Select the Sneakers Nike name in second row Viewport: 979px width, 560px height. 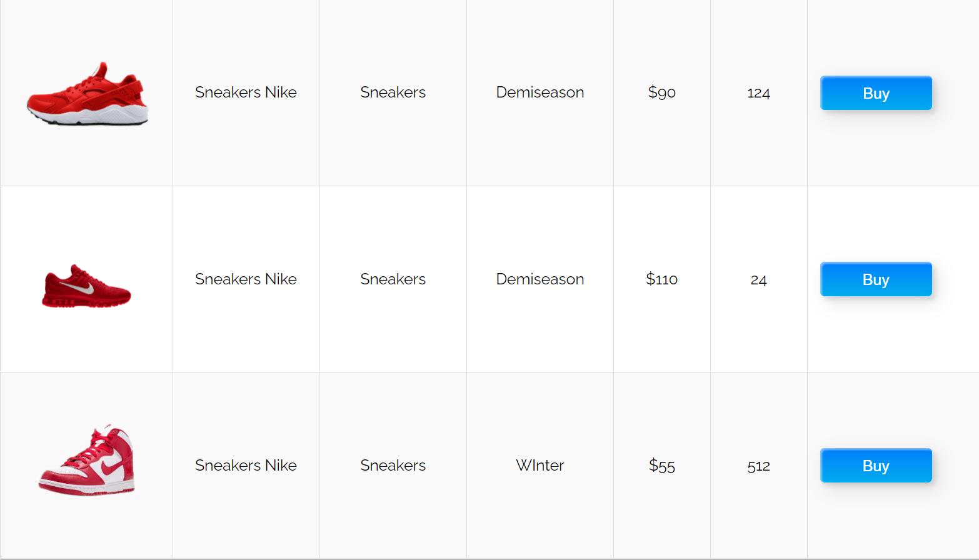[246, 279]
